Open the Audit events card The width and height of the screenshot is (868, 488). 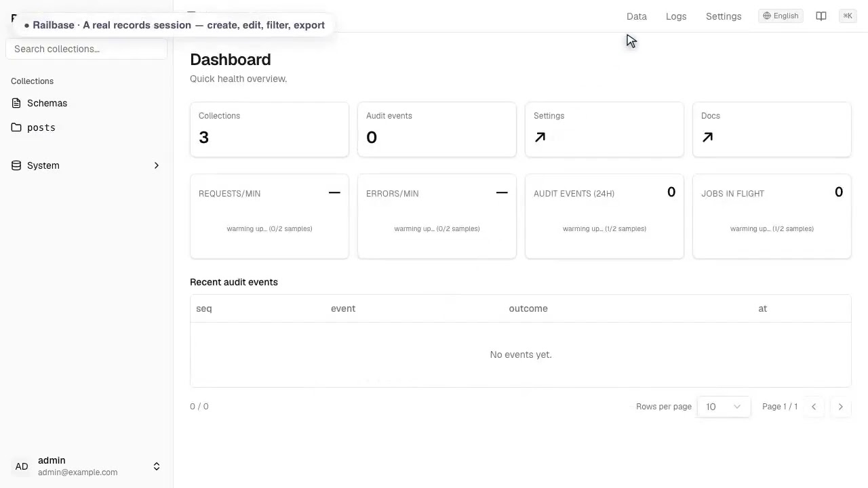(437, 129)
